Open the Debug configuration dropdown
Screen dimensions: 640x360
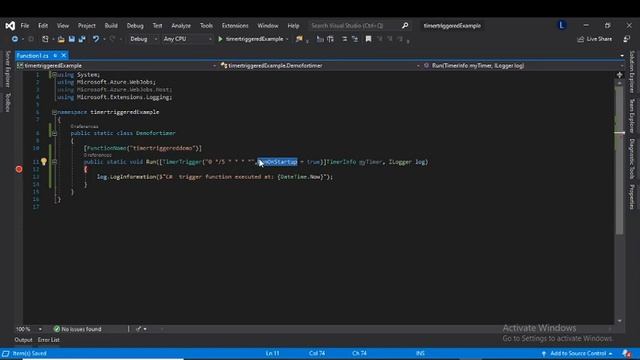pyautogui.click(x=143, y=39)
